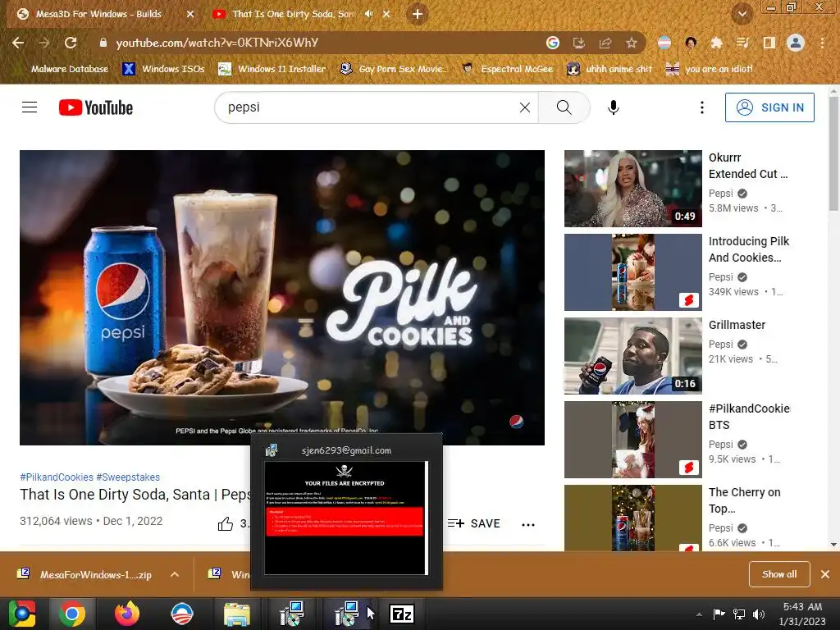This screenshot has width=840, height=630.
Task: Click the taskbar clock showing 5:43 AM
Action: click(802, 614)
